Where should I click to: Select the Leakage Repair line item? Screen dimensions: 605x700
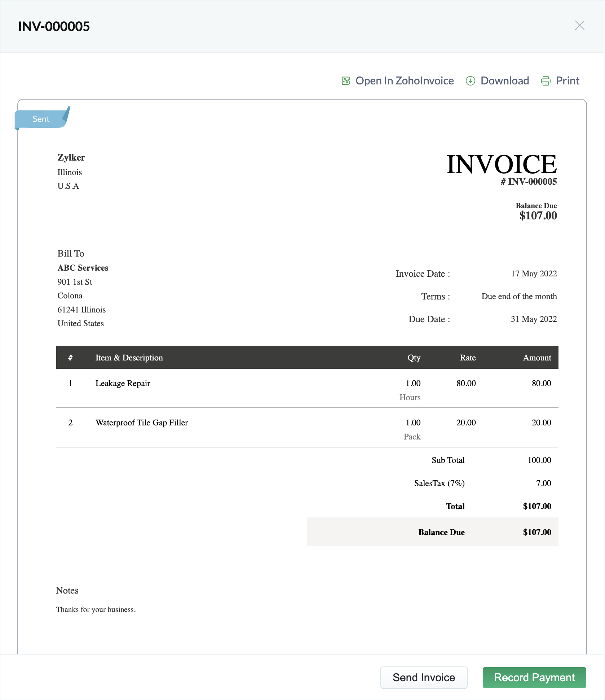[x=123, y=383]
